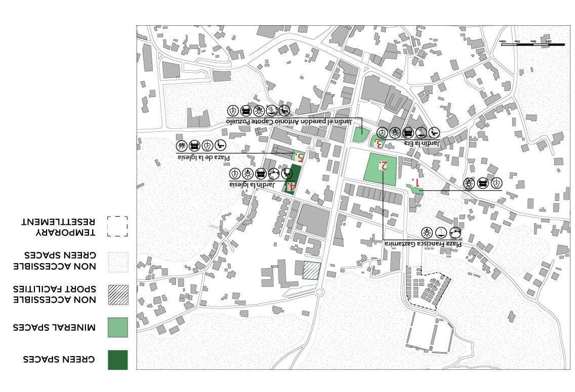Click the seesaw icon above Jardín la Iglesia
Screen dimensions: 575x392
point(273,173)
